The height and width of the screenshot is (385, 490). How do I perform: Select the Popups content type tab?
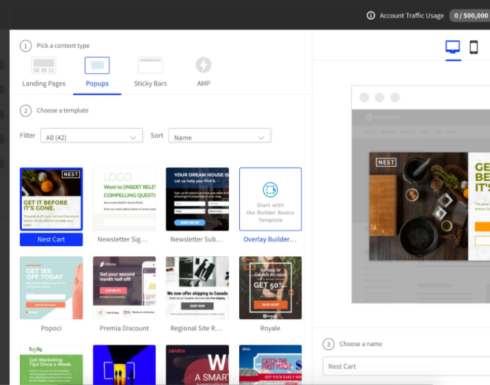pos(97,75)
